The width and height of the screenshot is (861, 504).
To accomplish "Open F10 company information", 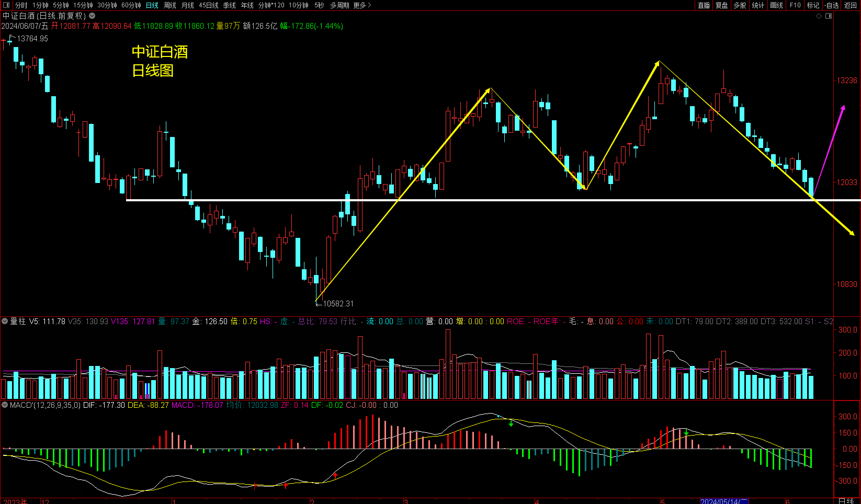I will click(x=795, y=5).
